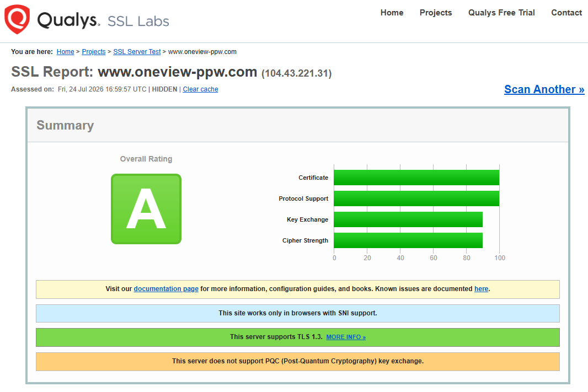
Task: Click the Qualys red shield logo
Action: [x=17, y=19]
